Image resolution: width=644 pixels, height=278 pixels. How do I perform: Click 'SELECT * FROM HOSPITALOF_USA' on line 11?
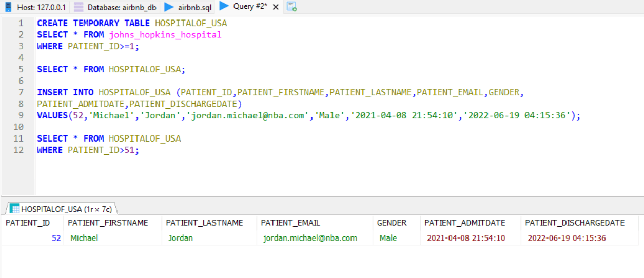109,138
